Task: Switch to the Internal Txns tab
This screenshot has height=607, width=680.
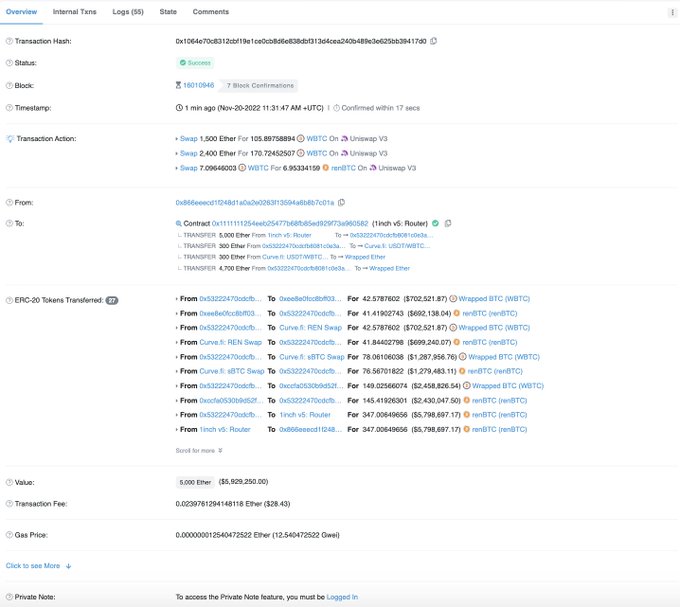Action: click(x=75, y=12)
